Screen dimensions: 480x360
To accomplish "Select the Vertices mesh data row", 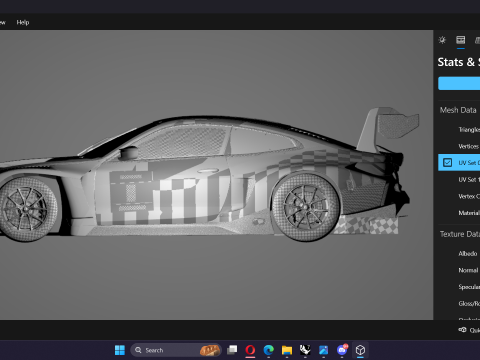I will 459,146.
